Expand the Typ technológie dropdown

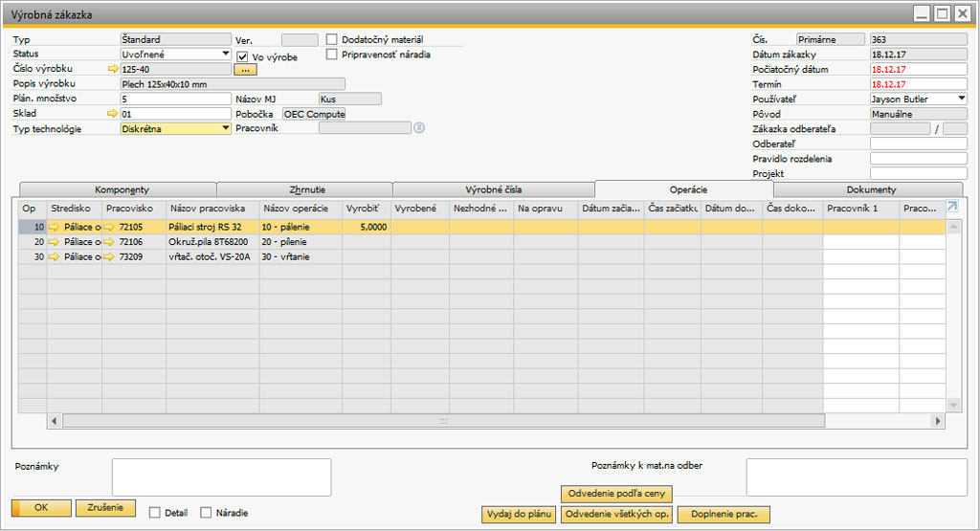[x=226, y=128]
